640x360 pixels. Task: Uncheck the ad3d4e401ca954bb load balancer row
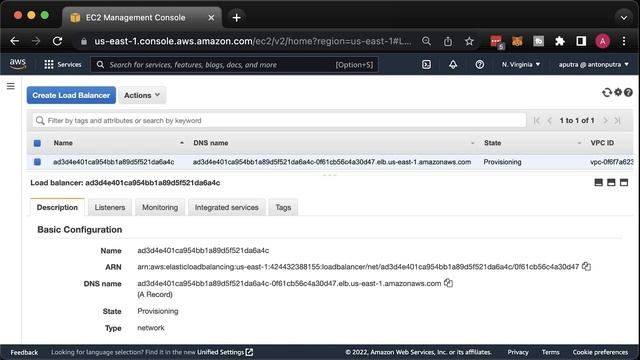click(37, 162)
